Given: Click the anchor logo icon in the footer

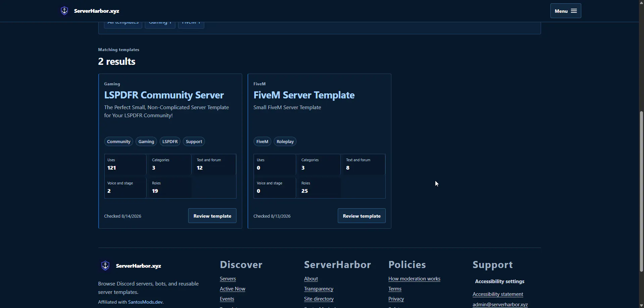Looking at the screenshot, I should pyautogui.click(x=105, y=266).
